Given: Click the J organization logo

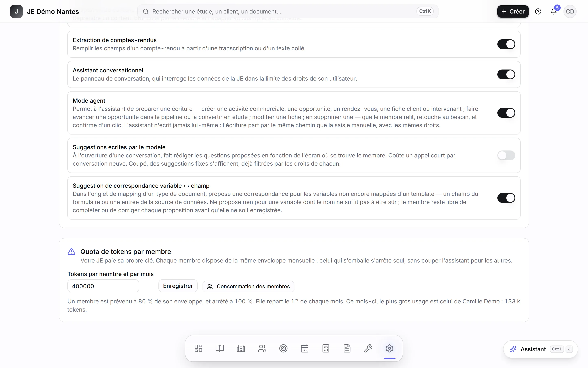Looking at the screenshot, I should pos(16,11).
